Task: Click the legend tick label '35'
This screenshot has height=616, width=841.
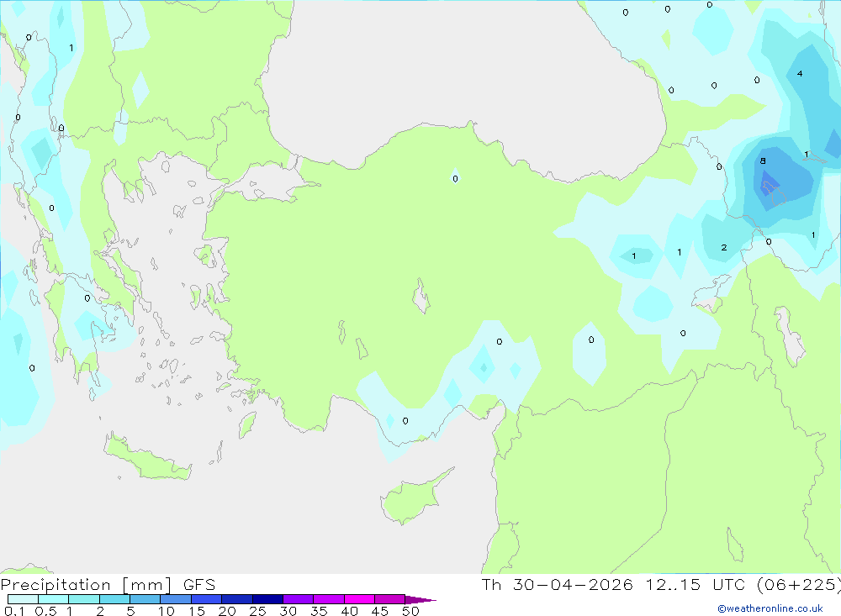Action: coord(319,611)
